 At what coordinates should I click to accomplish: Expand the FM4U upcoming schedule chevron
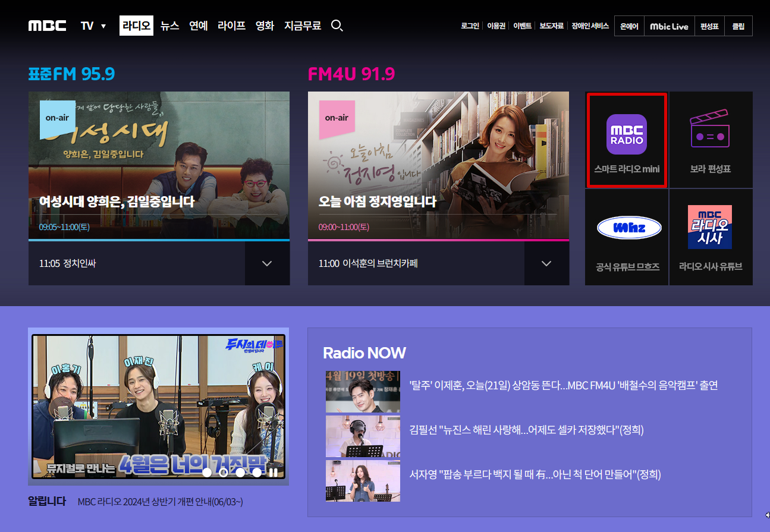pos(546,263)
